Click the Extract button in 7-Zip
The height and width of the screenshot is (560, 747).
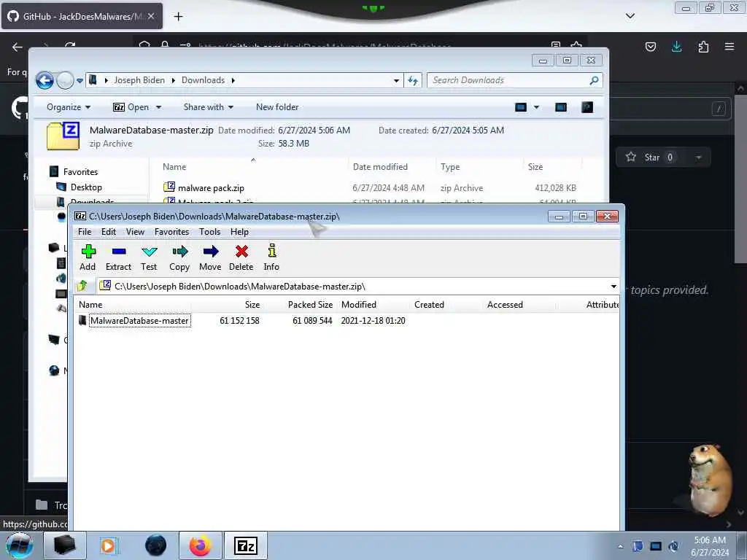(118, 257)
